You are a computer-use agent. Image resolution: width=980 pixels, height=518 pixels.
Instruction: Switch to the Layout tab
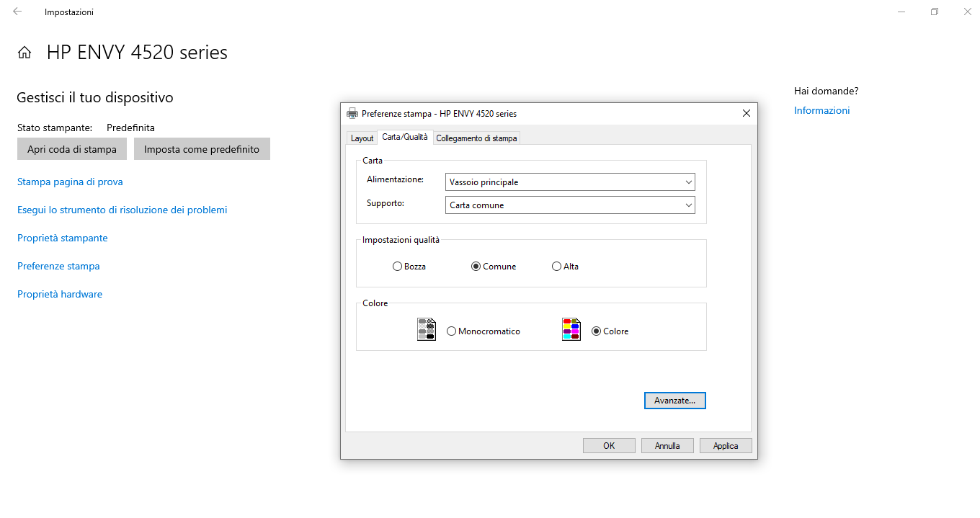click(x=362, y=137)
